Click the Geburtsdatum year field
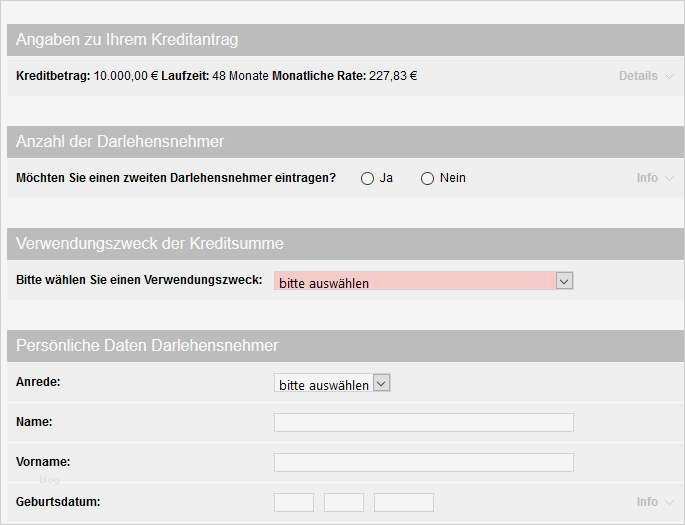685x525 pixels. coord(403,502)
